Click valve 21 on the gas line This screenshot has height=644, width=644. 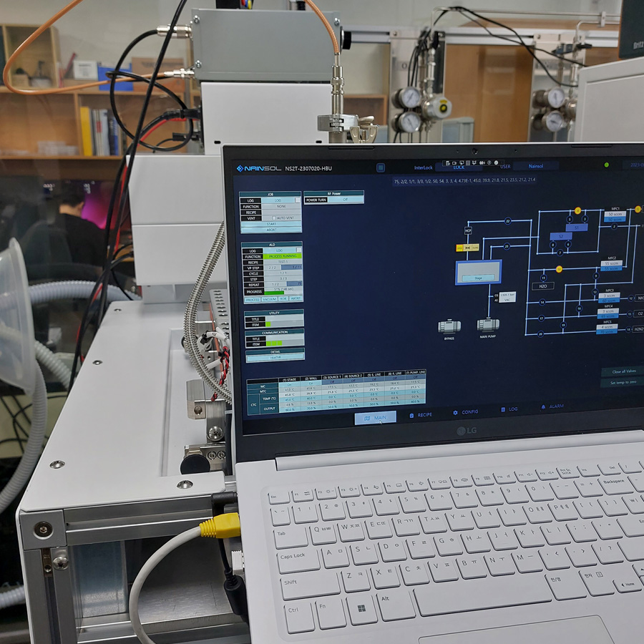pos(507,246)
